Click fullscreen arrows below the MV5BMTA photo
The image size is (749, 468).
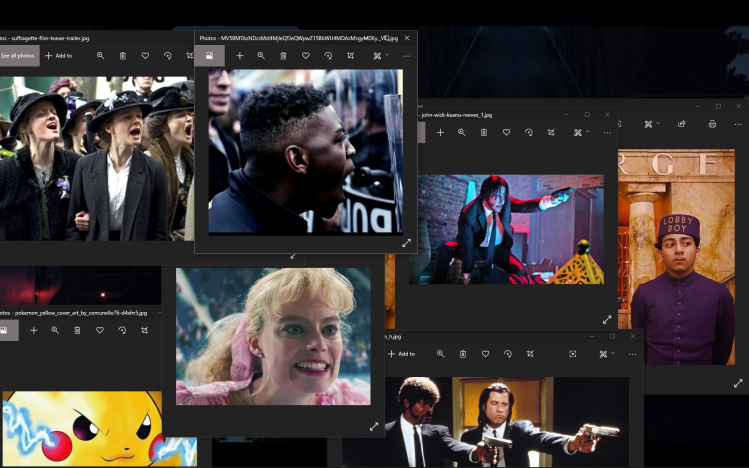coord(407,243)
